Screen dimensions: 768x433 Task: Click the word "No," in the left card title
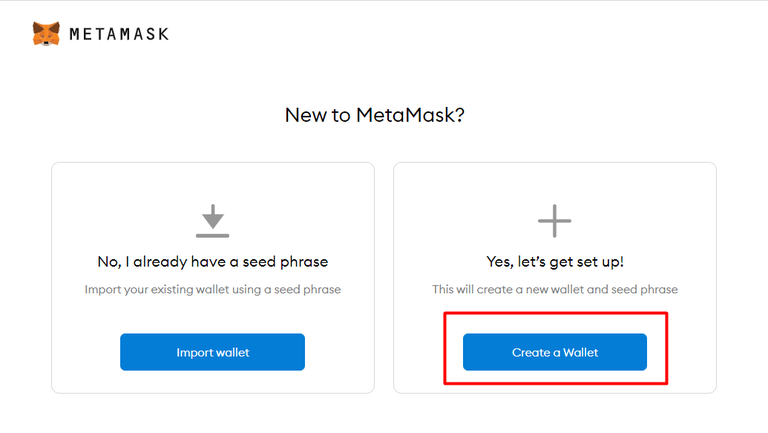coord(108,262)
